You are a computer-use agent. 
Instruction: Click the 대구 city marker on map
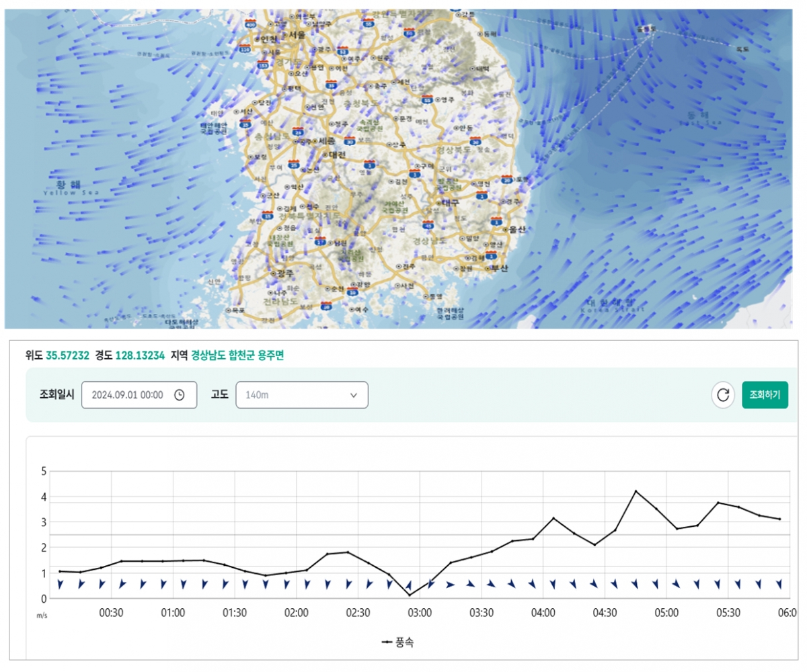pos(439,202)
